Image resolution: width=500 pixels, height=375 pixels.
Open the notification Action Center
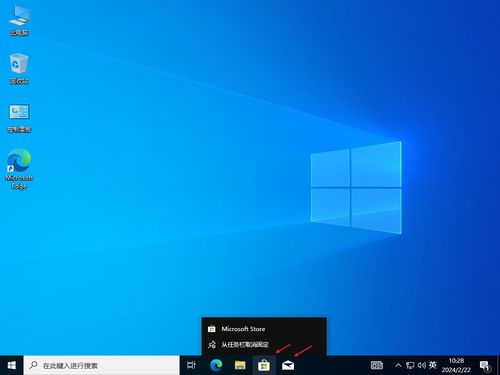[485, 366]
